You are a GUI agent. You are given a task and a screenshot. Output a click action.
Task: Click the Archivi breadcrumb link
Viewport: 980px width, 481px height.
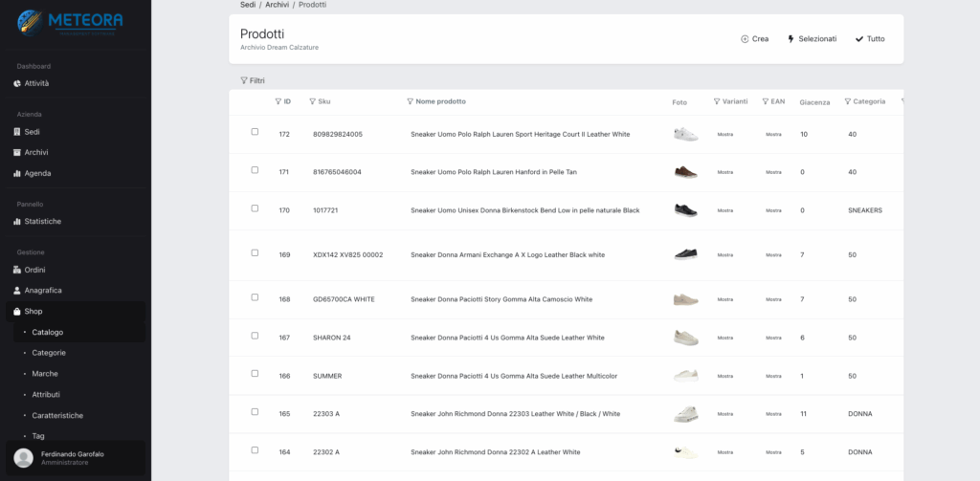[277, 5]
